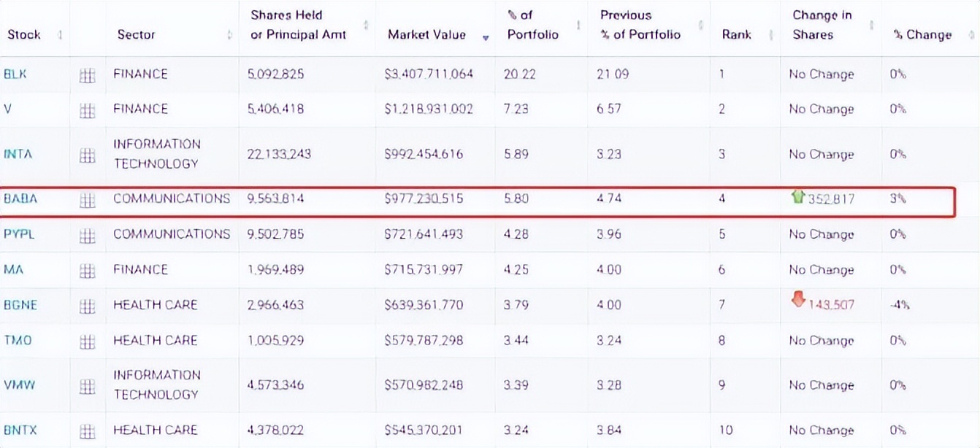Viewport: 980px width, 448px height.
Task: Click the grid icon next to BNTX
Action: tap(88, 430)
